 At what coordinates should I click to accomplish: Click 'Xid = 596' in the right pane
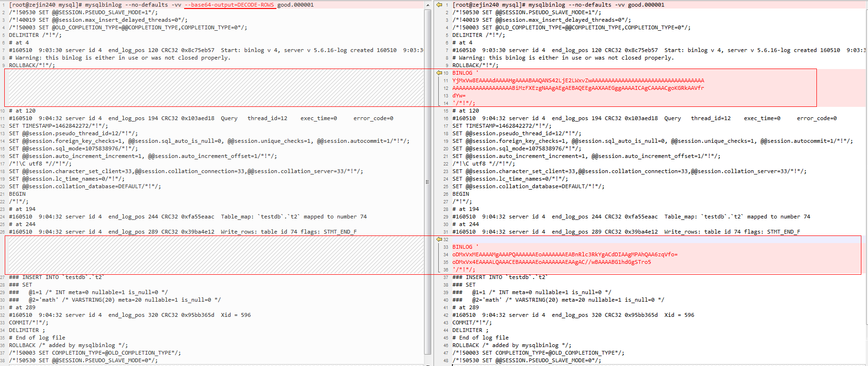[x=679, y=315]
